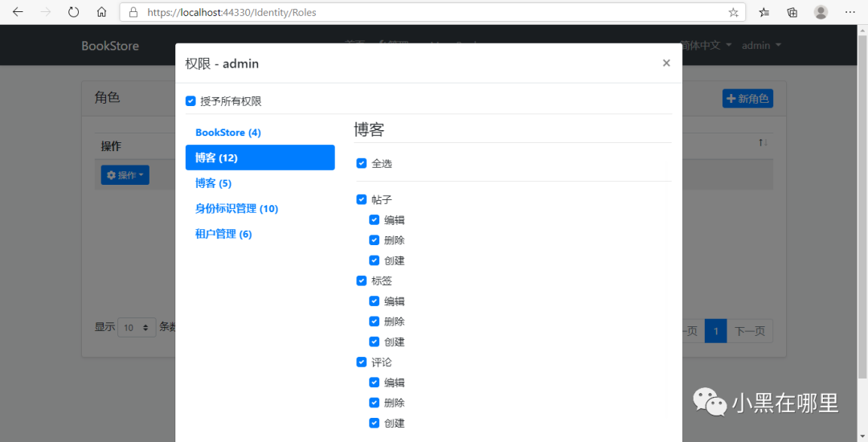The width and height of the screenshot is (868, 442).
Task: Click the page vertical scrollbar
Action: 862,205
